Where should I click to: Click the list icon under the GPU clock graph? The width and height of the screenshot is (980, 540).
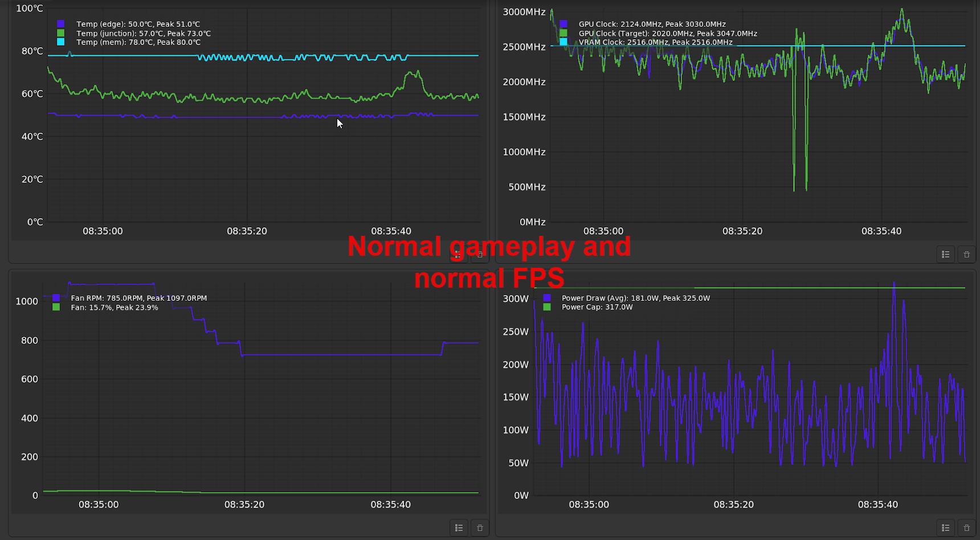(946, 255)
